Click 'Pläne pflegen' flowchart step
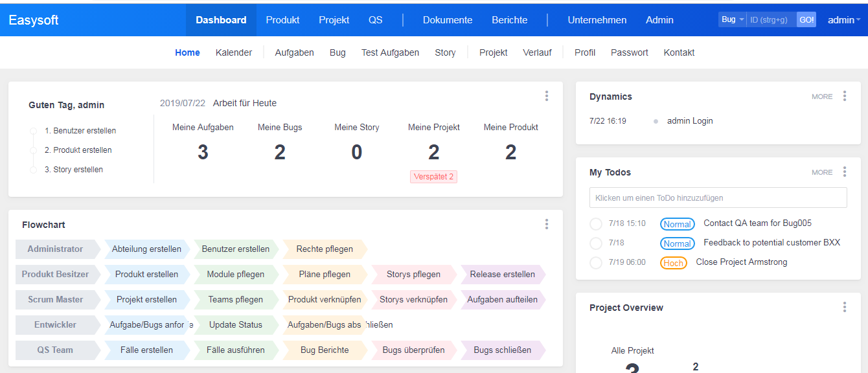 click(325, 274)
